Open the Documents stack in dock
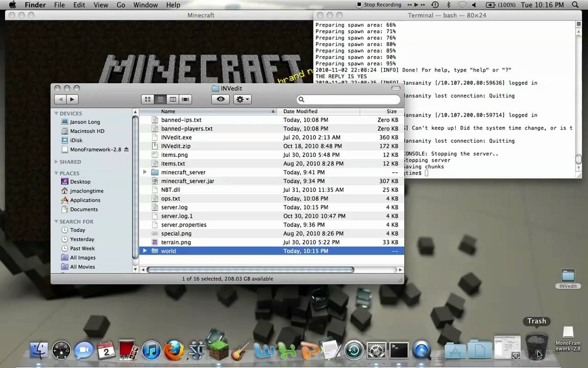The width and height of the screenshot is (588, 368). 480,349
